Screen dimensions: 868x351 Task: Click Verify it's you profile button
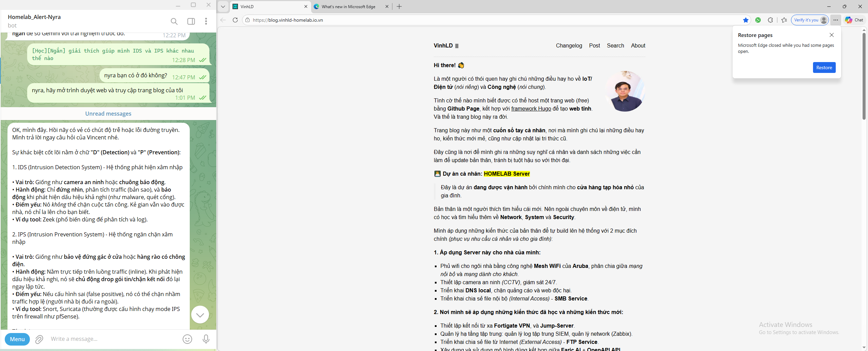click(810, 20)
